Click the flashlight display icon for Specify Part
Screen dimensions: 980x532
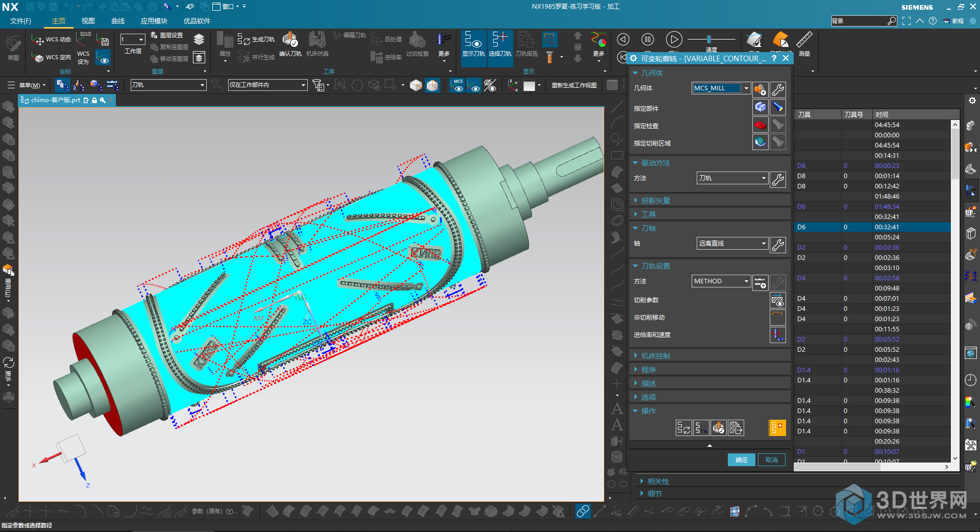[x=777, y=107]
